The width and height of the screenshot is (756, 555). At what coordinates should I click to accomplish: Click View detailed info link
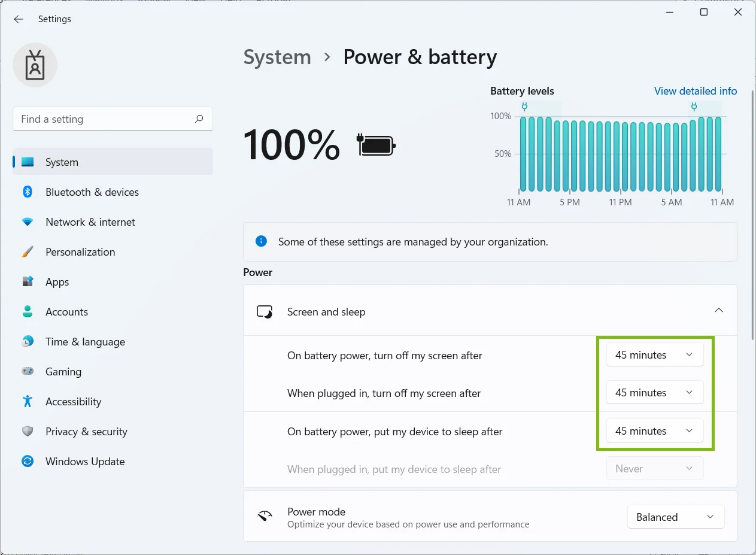(696, 91)
